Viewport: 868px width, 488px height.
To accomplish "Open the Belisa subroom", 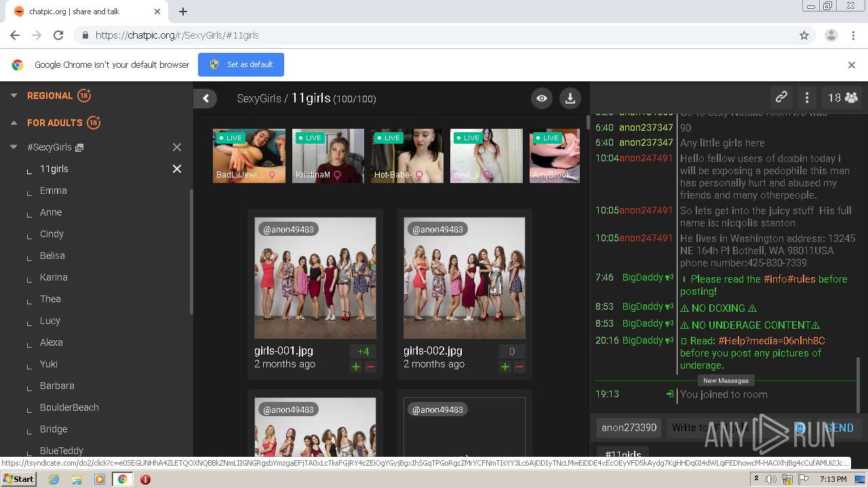I will click(52, 256).
